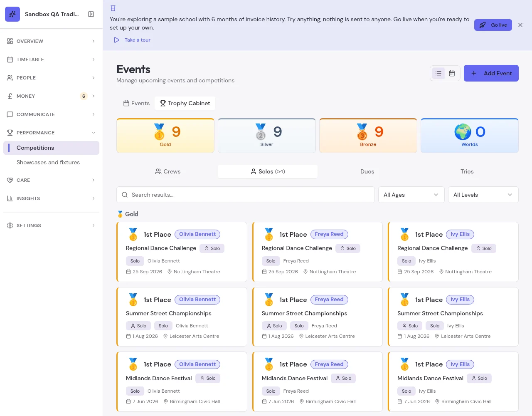Collapse the Performance section chevron
This screenshot has width=532, height=416.
(94, 133)
